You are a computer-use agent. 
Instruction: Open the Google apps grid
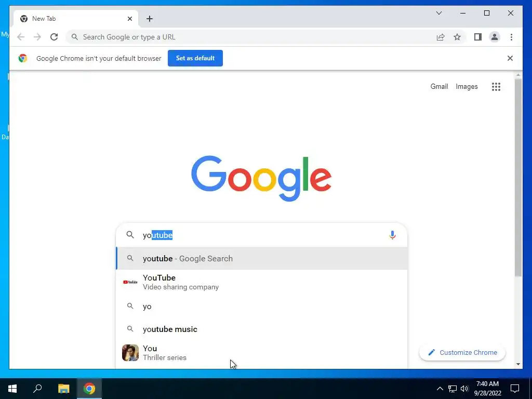tap(496, 87)
